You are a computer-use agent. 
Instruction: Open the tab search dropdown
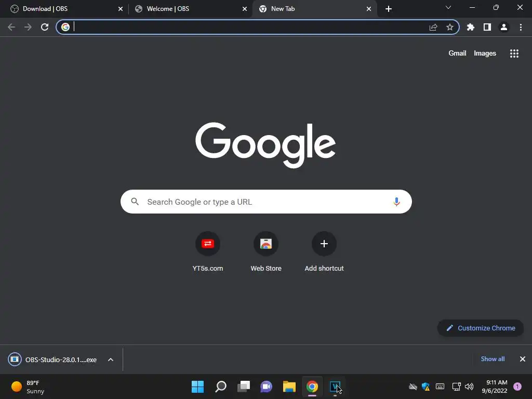pyautogui.click(x=448, y=7)
